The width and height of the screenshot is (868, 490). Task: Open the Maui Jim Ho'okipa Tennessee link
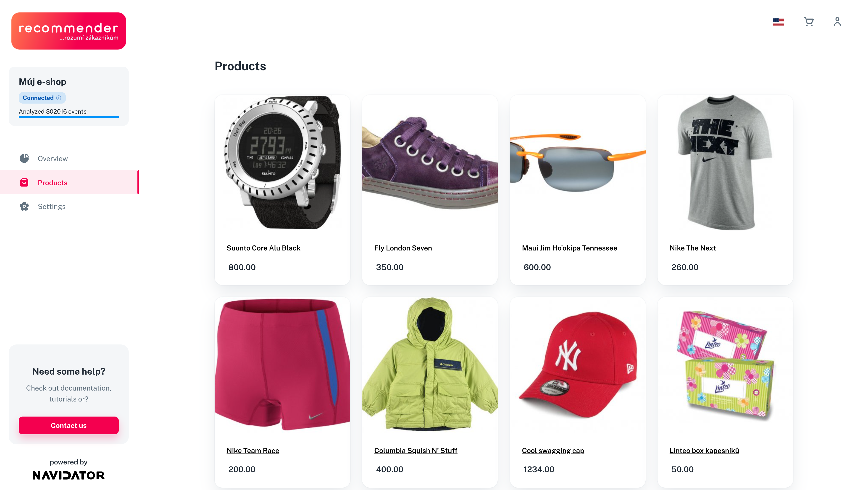pos(569,248)
